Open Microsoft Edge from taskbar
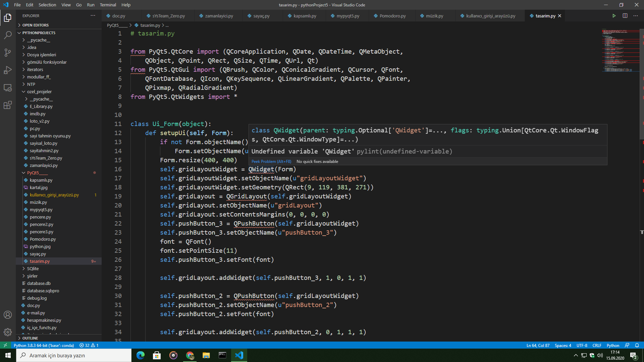644x362 pixels. tap(141, 355)
